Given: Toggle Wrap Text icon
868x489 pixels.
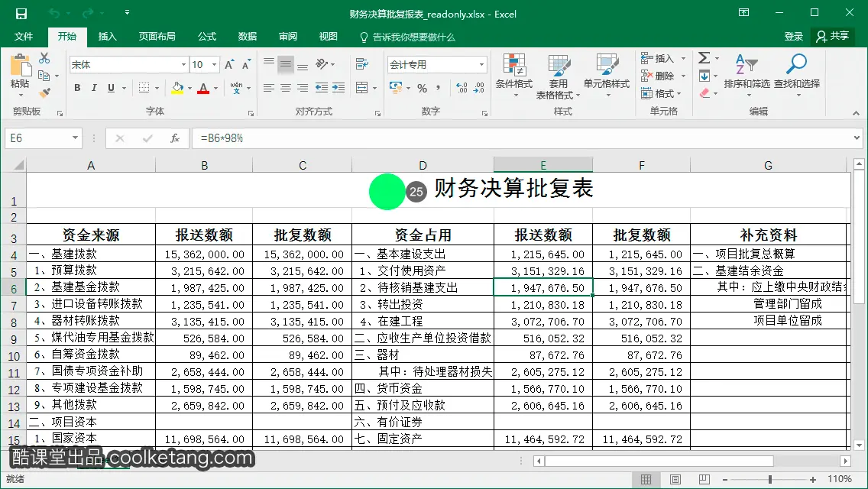Looking at the screenshot, I should pos(362,64).
